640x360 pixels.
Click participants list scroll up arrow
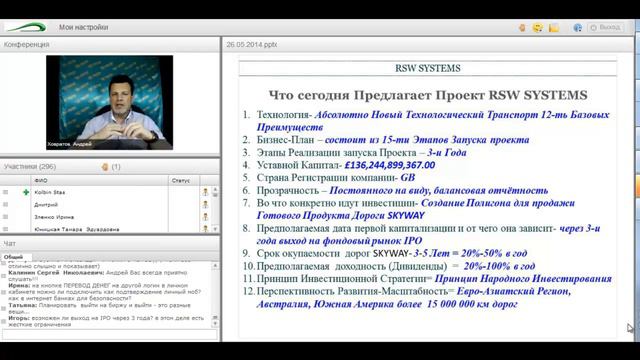(x=215, y=190)
